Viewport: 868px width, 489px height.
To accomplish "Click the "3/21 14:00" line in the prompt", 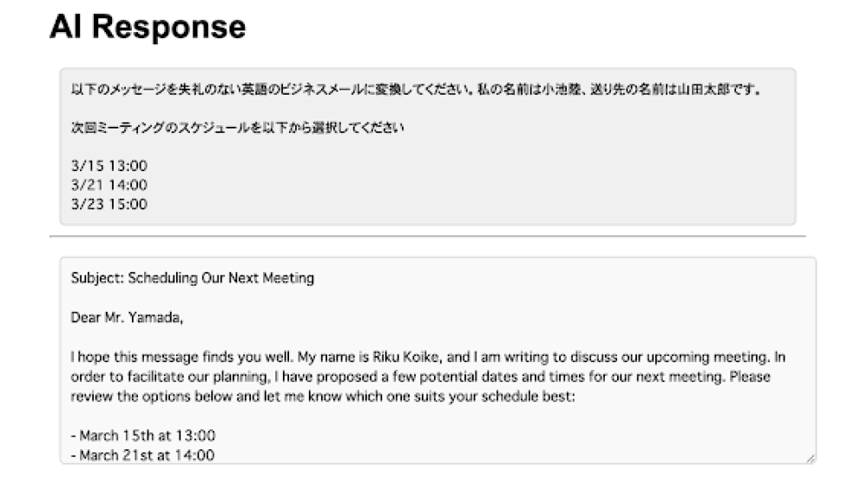I will [109, 185].
